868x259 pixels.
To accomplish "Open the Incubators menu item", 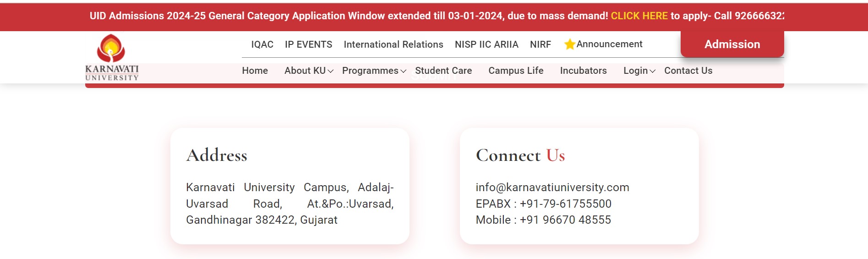I will [583, 71].
